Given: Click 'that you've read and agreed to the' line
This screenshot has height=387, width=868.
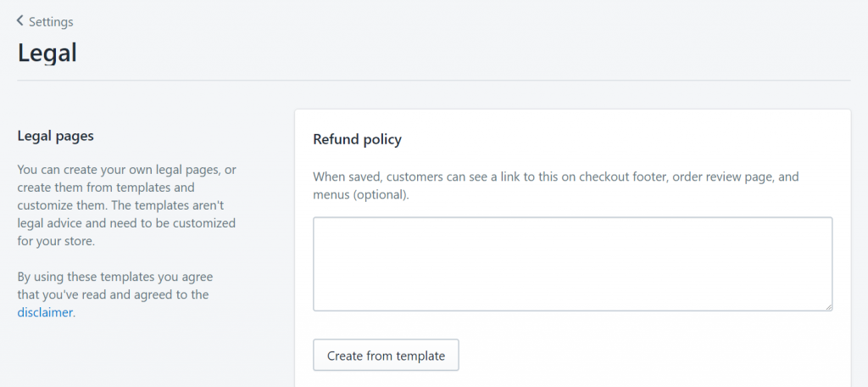Looking at the screenshot, I should point(113,294).
